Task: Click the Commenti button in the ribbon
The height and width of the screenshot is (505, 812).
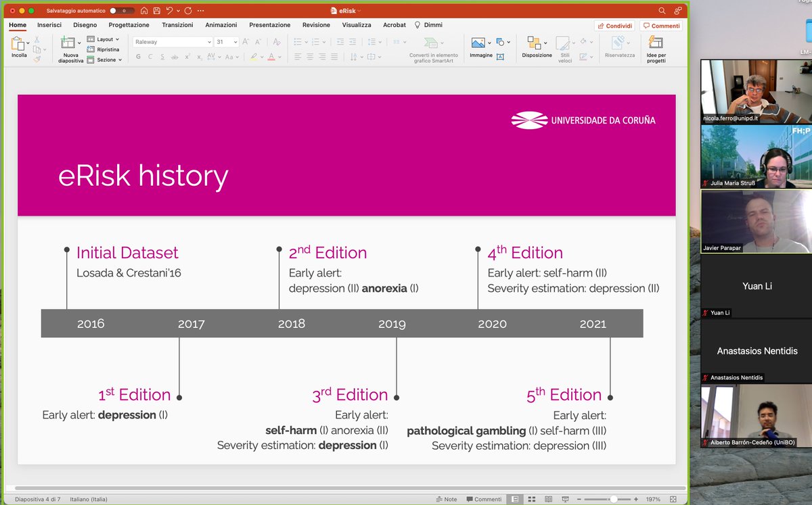Action: tap(661, 26)
